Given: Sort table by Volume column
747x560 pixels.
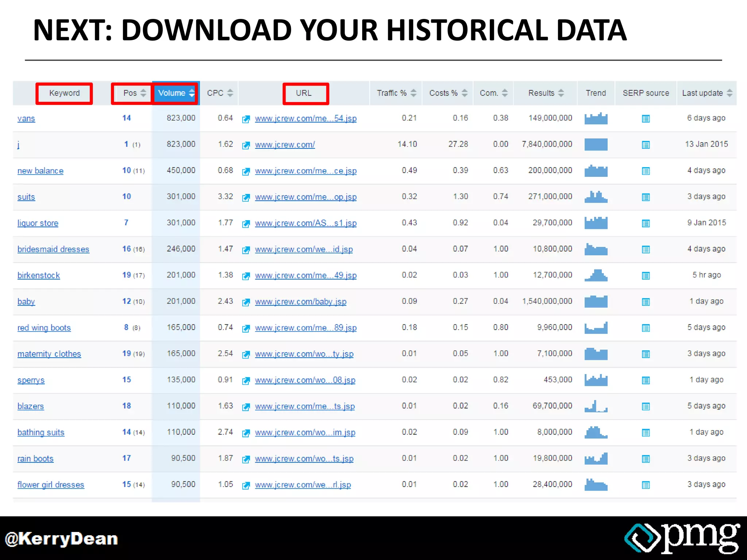Looking at the screenshot, I should click(x=192, y=93).
